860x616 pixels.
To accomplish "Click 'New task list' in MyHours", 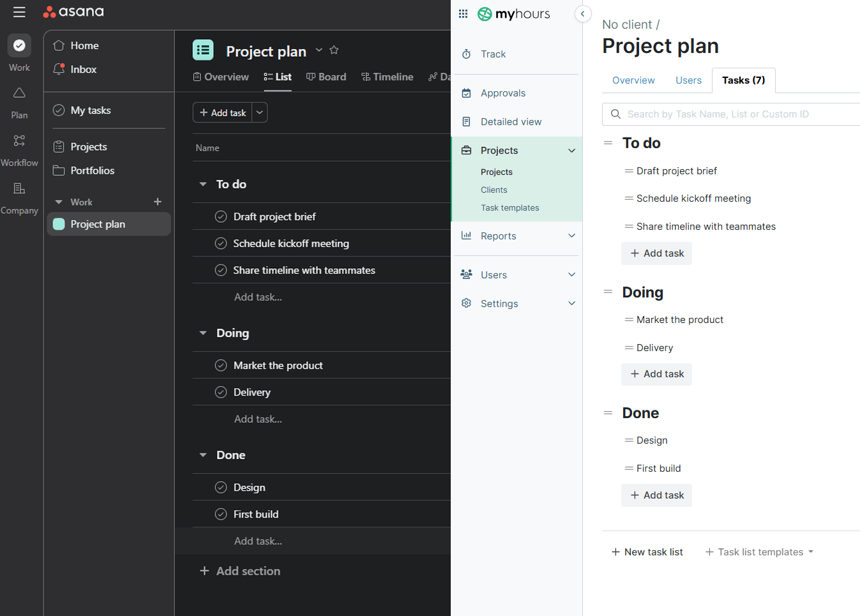I will click(x=647, y=552).
